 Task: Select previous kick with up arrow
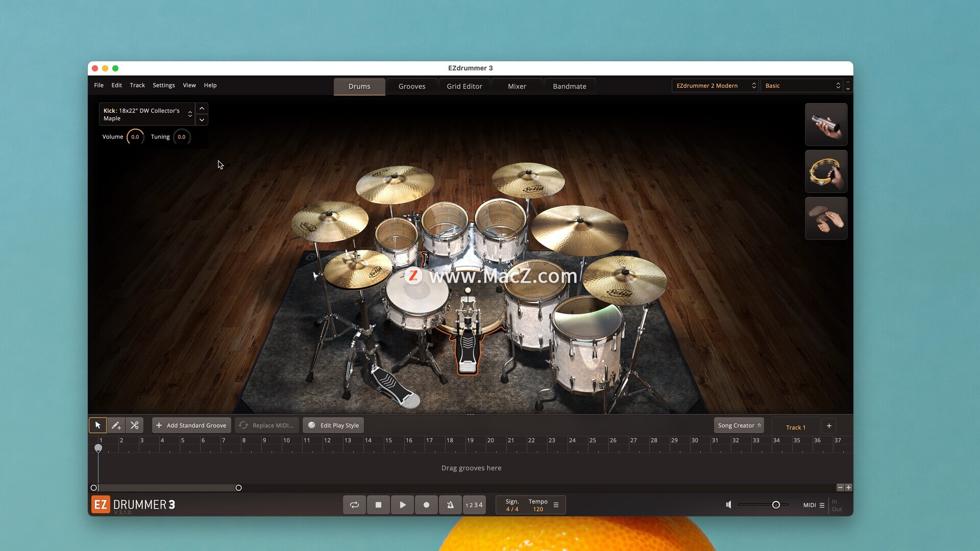pyautogui.click(x=202, y=109)
